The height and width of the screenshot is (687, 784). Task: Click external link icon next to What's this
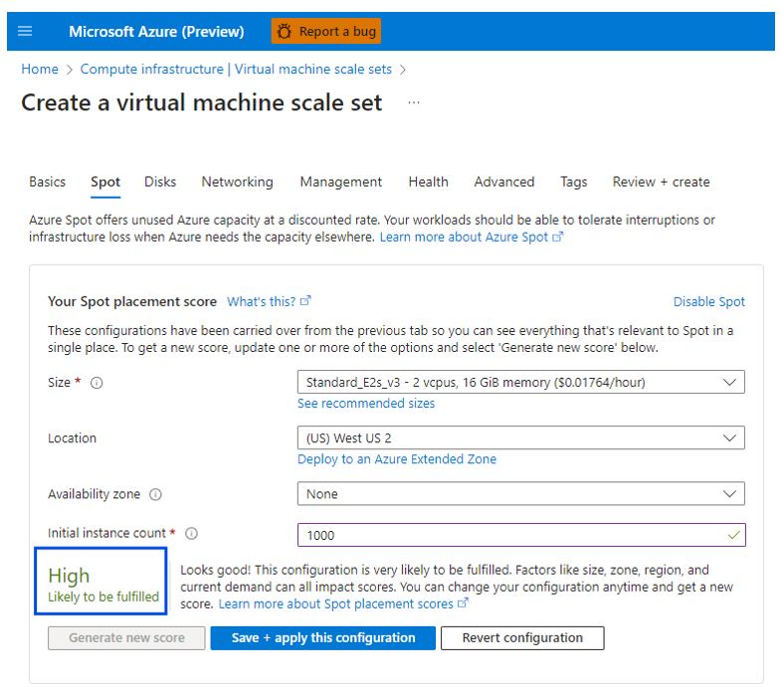(x=306, y=301)
